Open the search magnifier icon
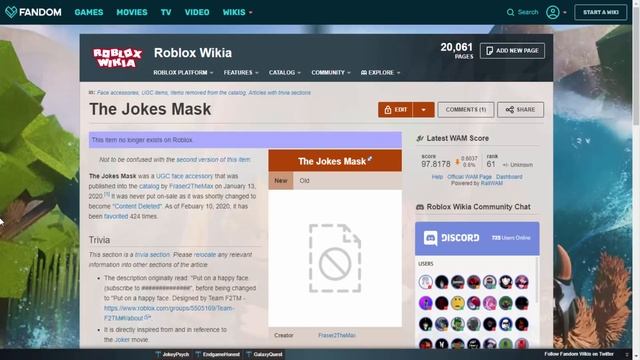Screen dimensions: 640x360 (x=510, y=12)
